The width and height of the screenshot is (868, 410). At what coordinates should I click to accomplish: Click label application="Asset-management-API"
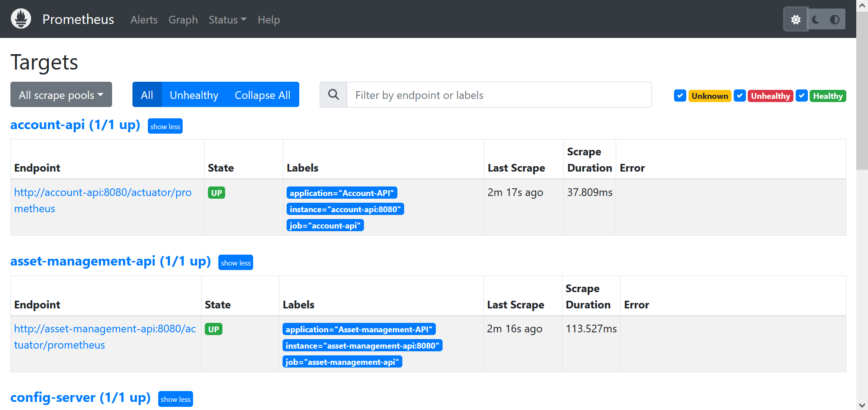click(x=359, y=329)
